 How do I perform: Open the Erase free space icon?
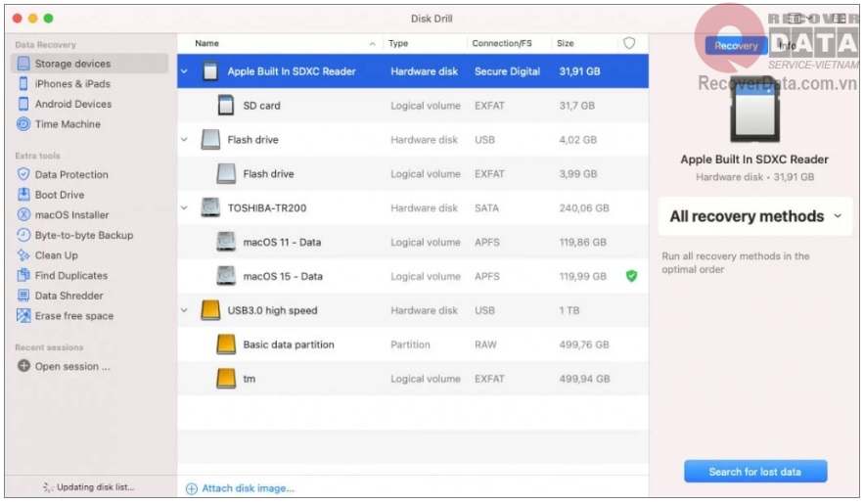(23, 316)
